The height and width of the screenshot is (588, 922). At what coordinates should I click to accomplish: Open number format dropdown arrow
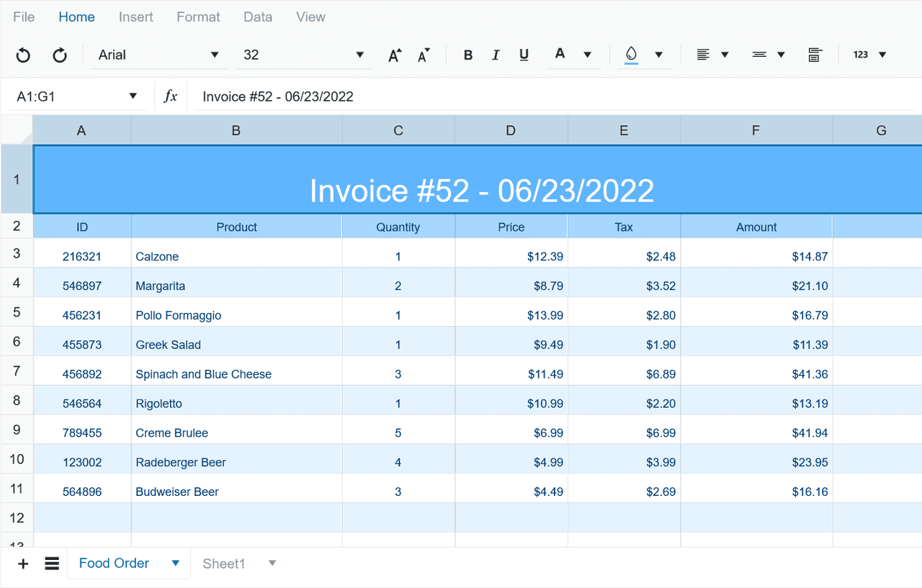tap(882, 55)
